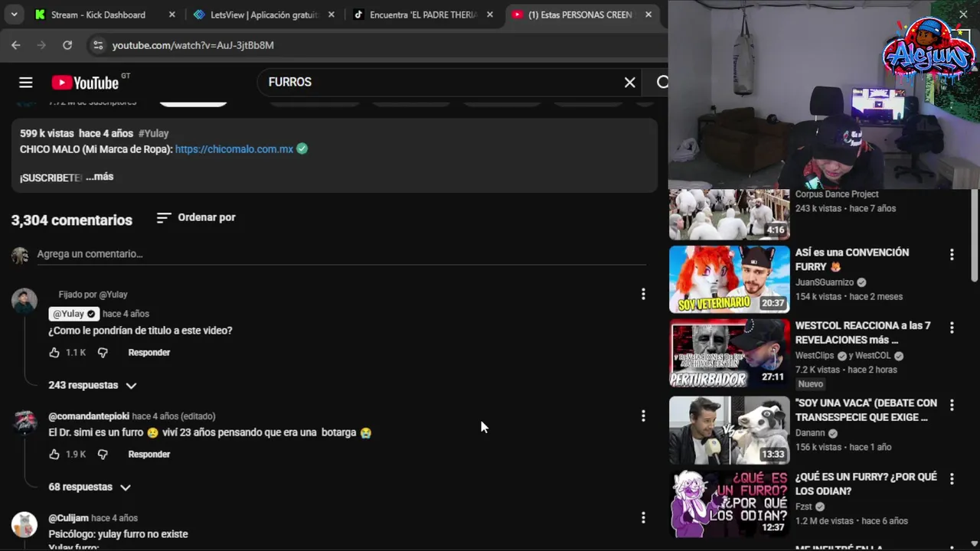
Task: Open the YouTube hamburger guide menu
Action: coord(26,83)
